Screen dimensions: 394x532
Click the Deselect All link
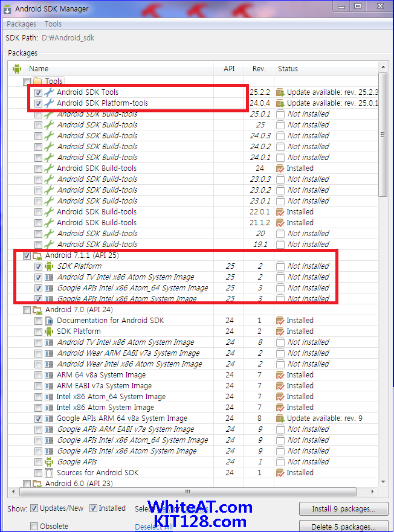[154, 527]
